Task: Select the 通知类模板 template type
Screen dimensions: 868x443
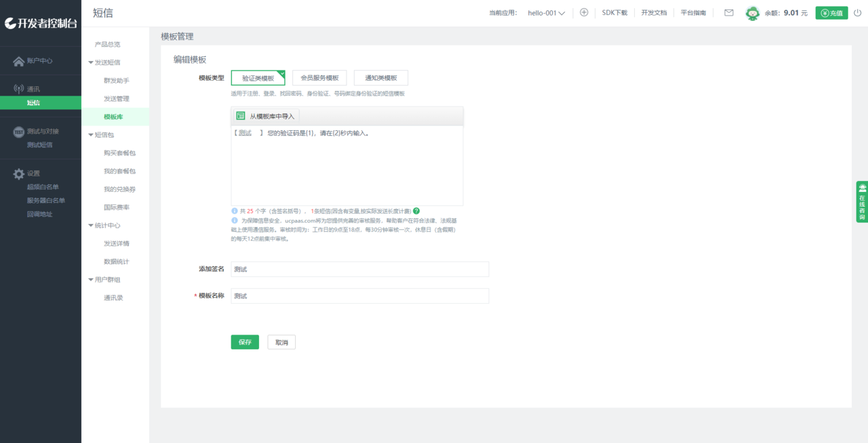Action: (381, 78)
